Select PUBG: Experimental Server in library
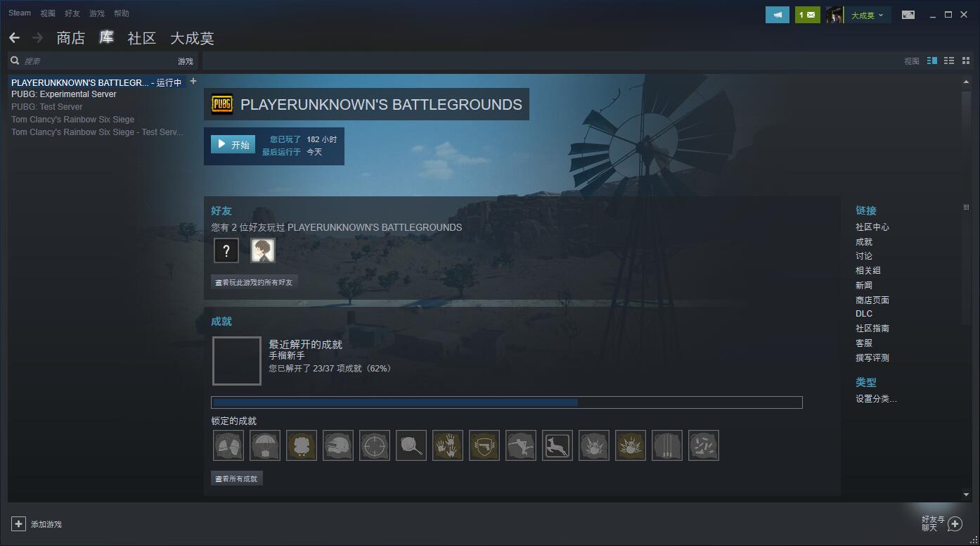 pos(64,94)
